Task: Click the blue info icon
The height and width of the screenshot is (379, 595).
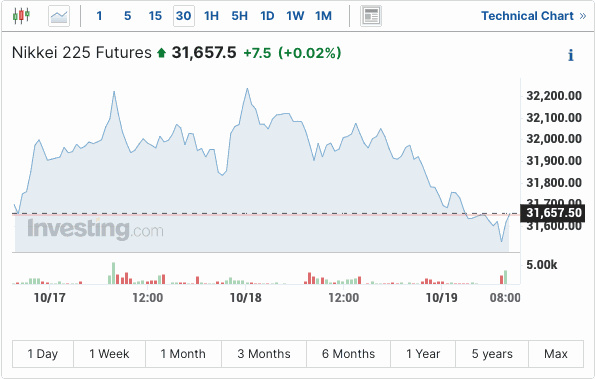Action: click(571, 55)
